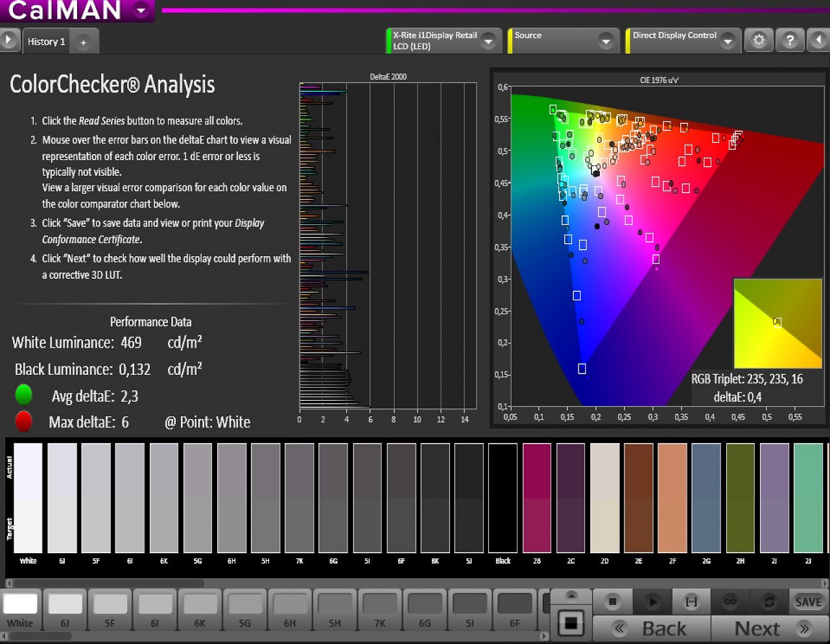This screenshot has height=644, width=830.
Task: Go to next page with Next
Action: pos(770,628)
